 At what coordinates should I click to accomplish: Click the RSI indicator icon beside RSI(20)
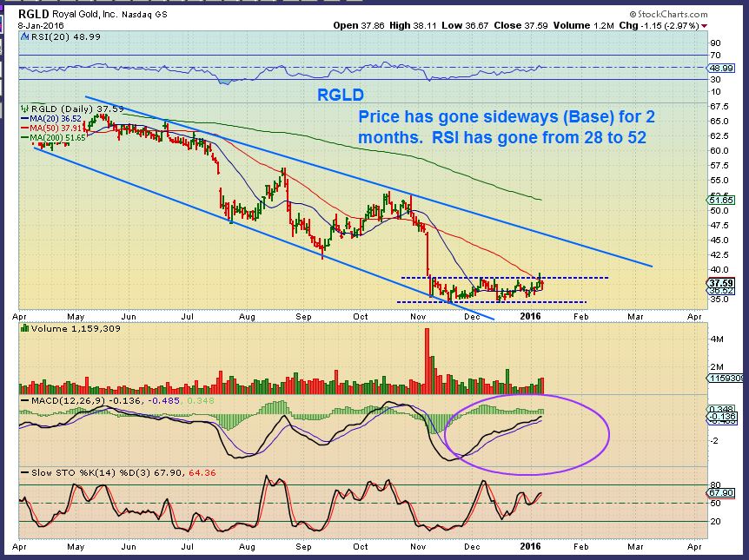point(25,36)
